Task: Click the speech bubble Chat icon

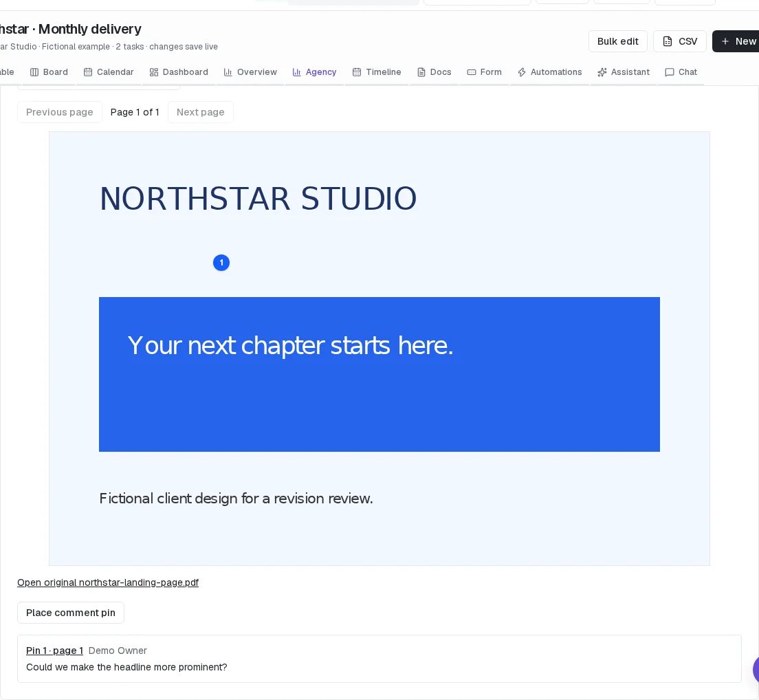Action: click(670, 72)
